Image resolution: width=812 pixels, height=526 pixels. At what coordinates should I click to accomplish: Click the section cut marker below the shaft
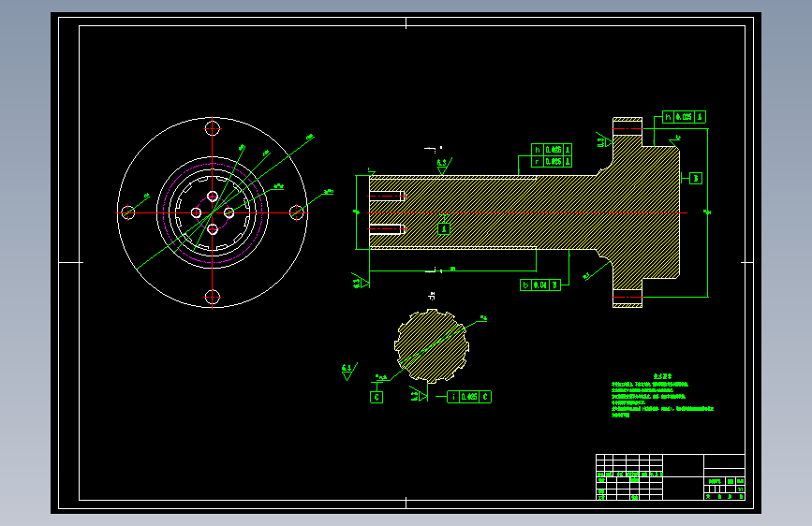click(x=434, y=270)
